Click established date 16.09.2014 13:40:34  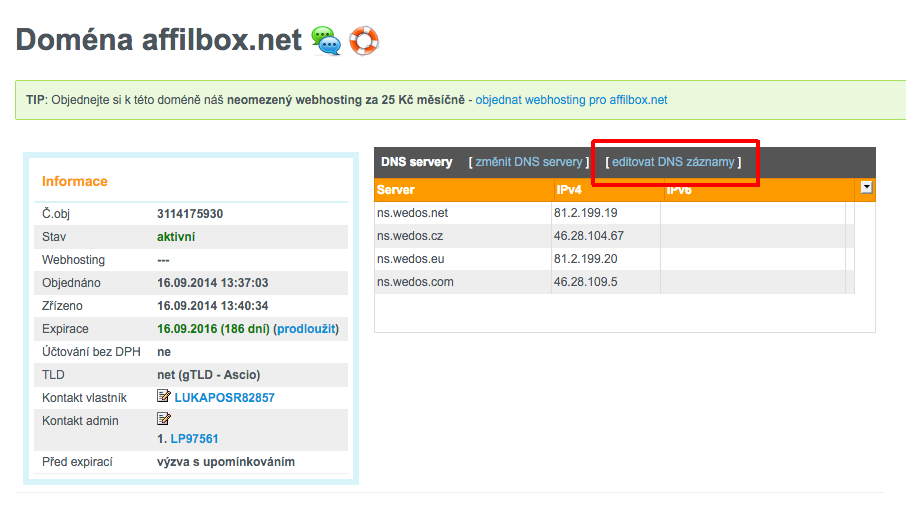coord(213,306)
